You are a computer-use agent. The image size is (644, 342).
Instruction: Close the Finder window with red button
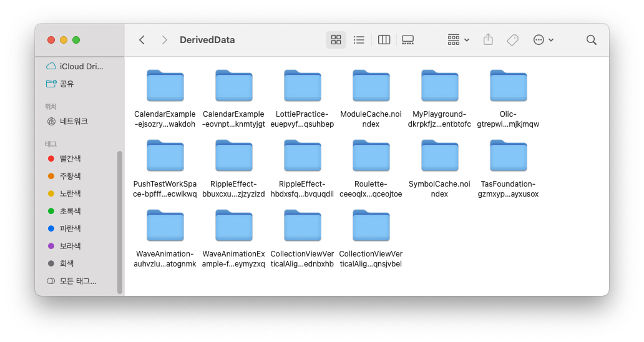pos(51,40)
